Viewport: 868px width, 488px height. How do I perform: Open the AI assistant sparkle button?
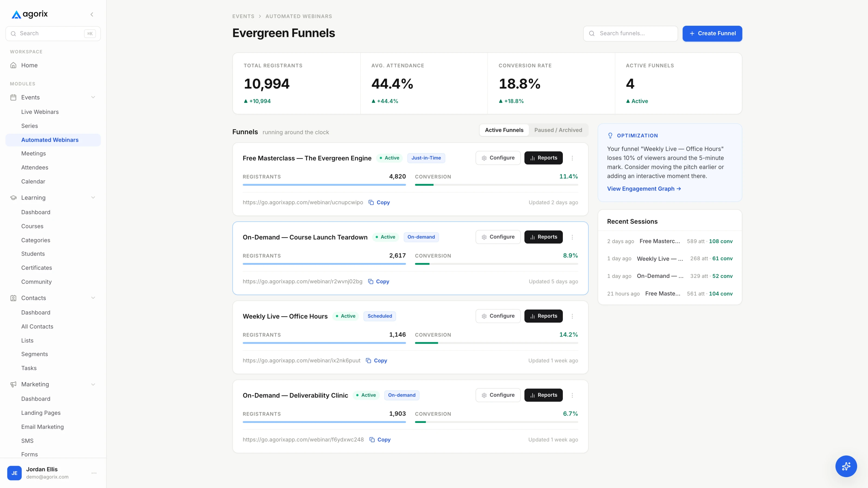tap(846, 466)
